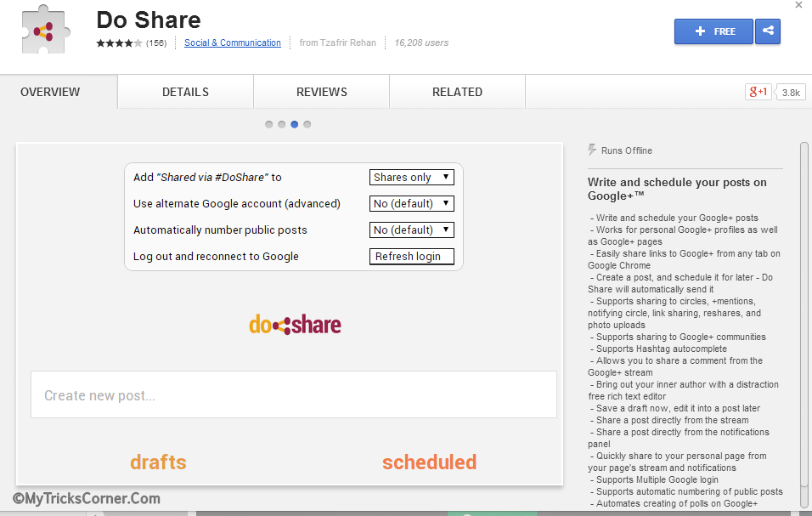Click the Refresh login button
Screen dimensions: 812x516
(412, 257)
